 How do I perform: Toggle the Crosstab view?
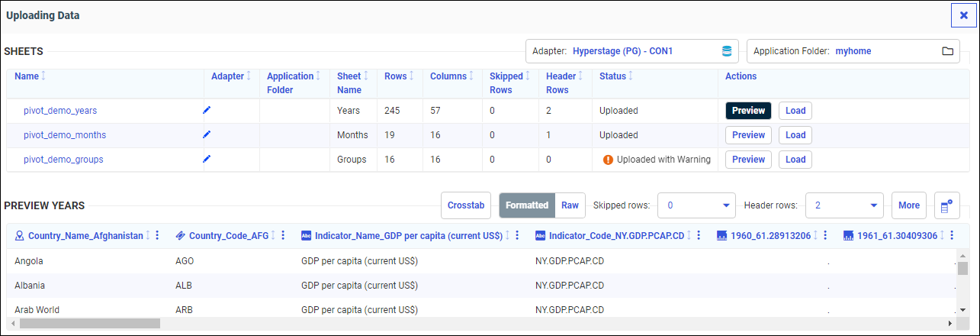[x=465, y=205]
